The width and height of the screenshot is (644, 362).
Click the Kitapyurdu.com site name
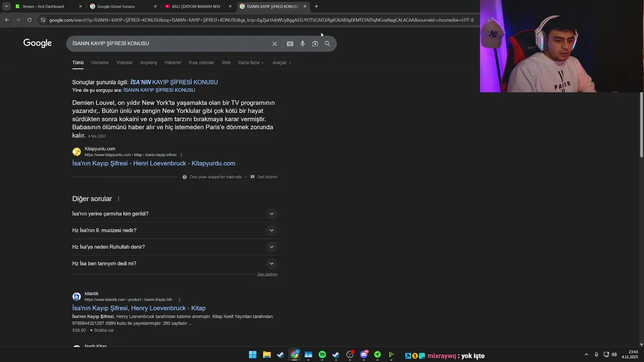[x=100, y=149]
